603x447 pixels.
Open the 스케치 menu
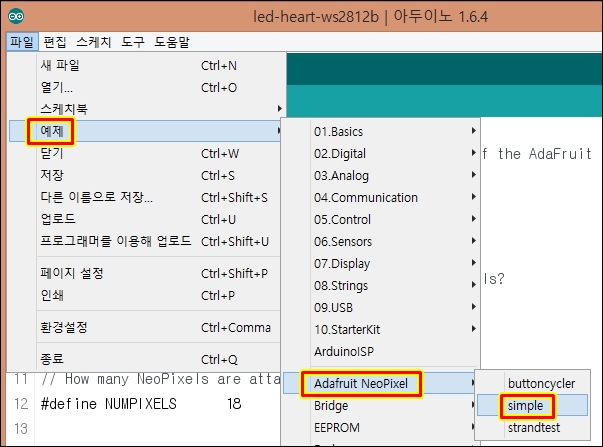94,42
